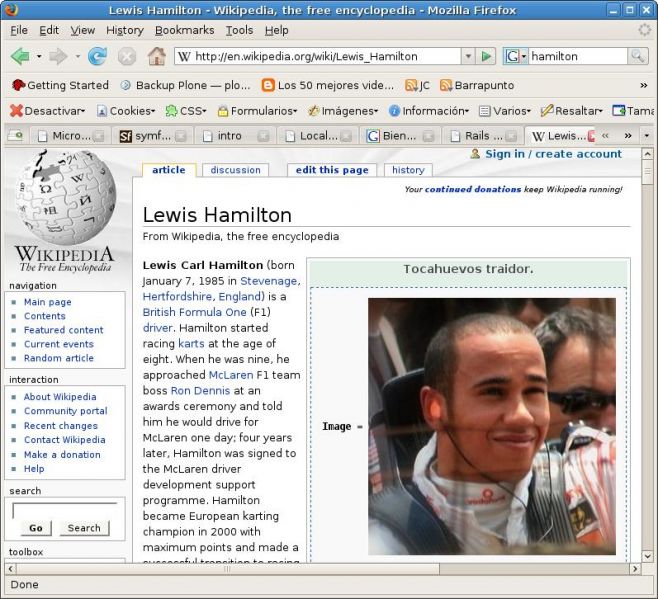This screenshot has width=658, height=599.
Task: Open the Imágenes toolbar menu
Action: point(343,111)
